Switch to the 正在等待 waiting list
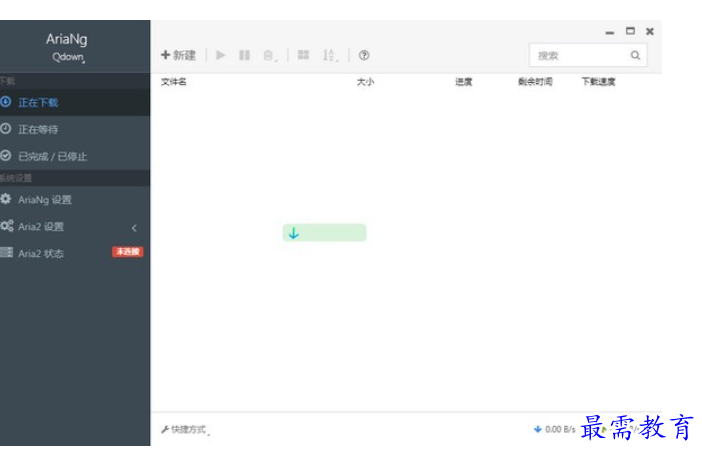Viewport: 702px width, 459px height. [x=38, y=129]
